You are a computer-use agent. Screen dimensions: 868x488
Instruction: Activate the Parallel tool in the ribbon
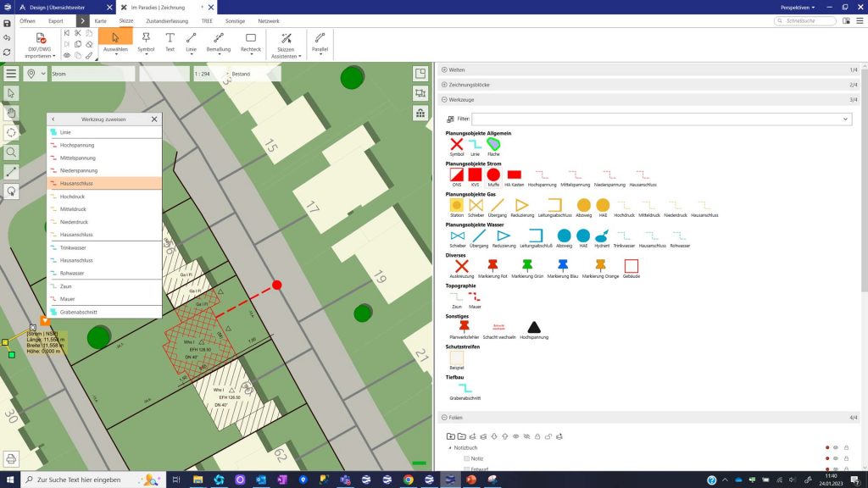click(320, 42)
